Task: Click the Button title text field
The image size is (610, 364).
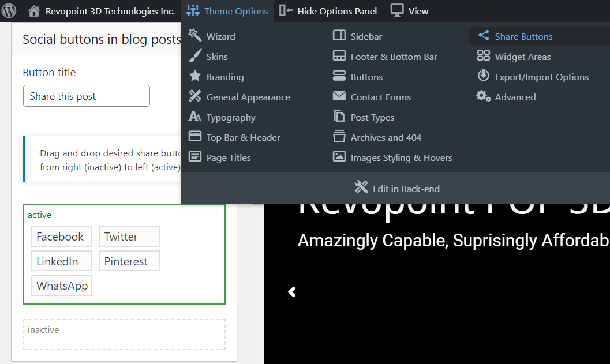Action: click(x=87, y=96)
